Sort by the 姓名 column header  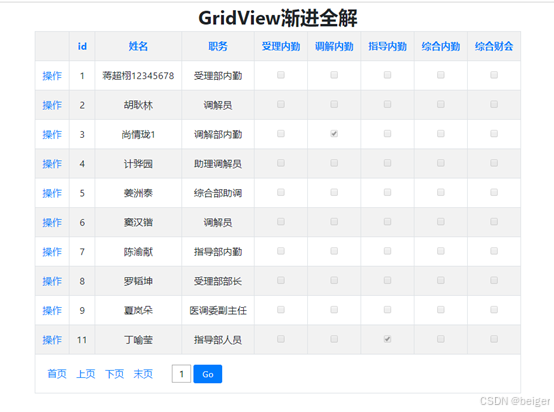[138, 46]
